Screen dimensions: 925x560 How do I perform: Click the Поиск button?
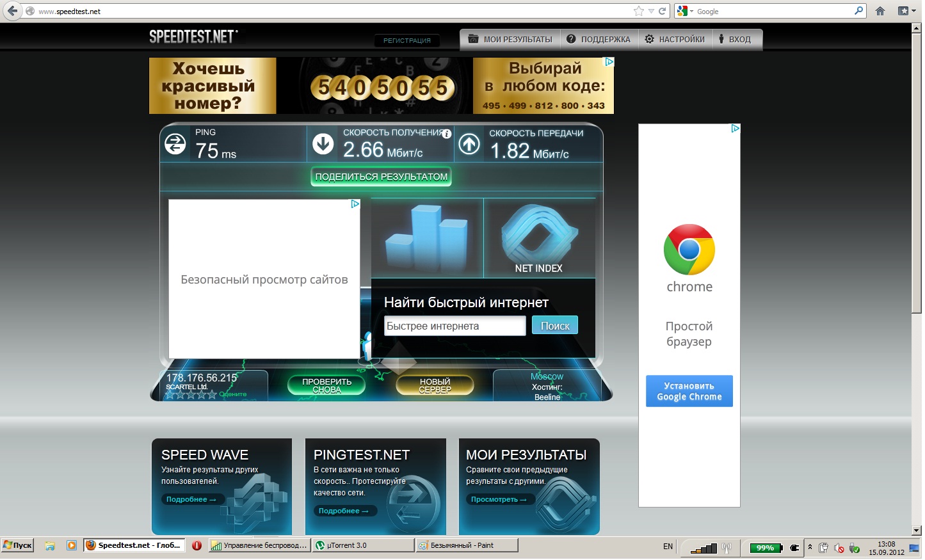click(555, 326)
